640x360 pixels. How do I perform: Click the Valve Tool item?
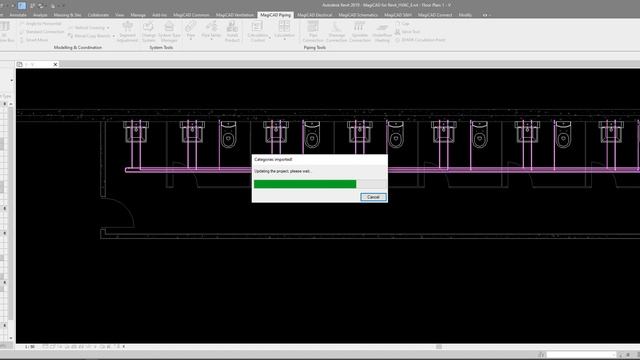pyautogui.click(x=407, y=32)
